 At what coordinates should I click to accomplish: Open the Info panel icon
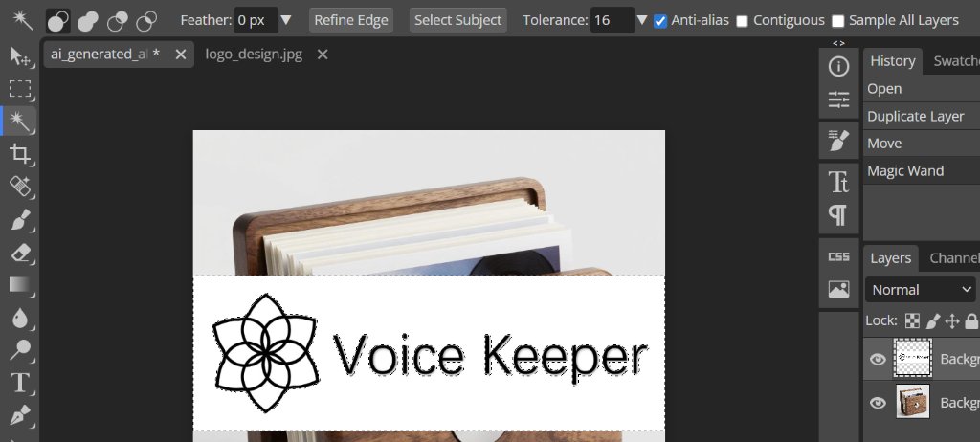[x=838, y=67]
